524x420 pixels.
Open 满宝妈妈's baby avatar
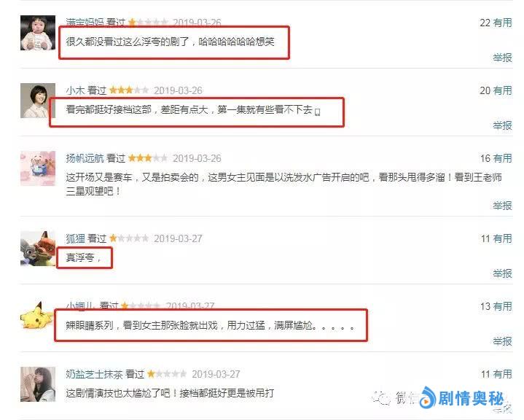[38, 33]
